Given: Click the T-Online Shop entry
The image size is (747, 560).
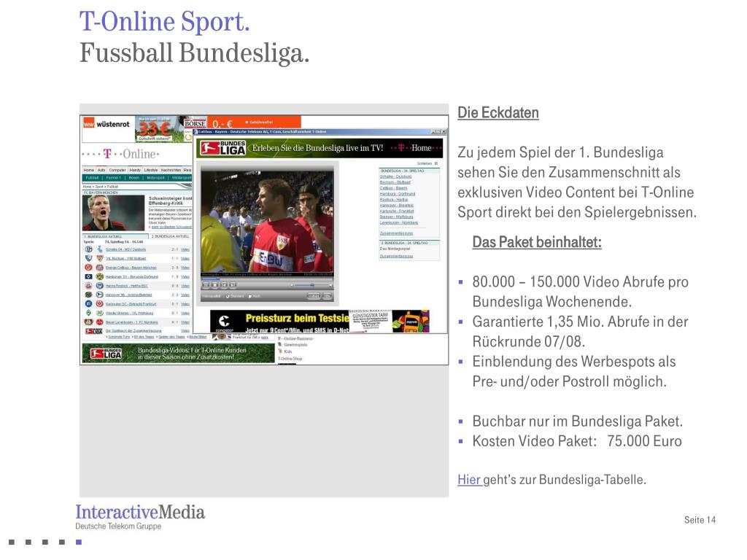Looking at the screenshot, I should pos(290,359).
